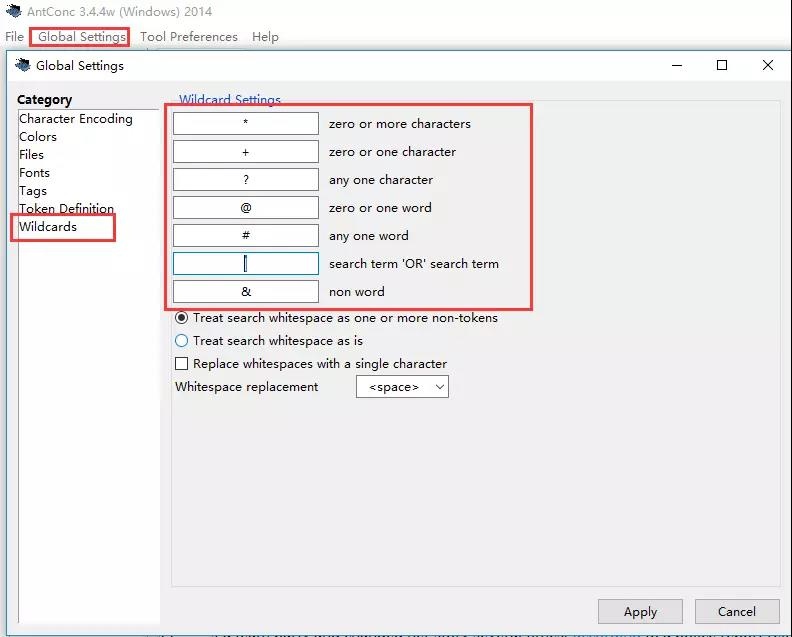Select whitespace as one or more non-tokens
This screenshot has width=792, height=637.
[x=182, y=318]
